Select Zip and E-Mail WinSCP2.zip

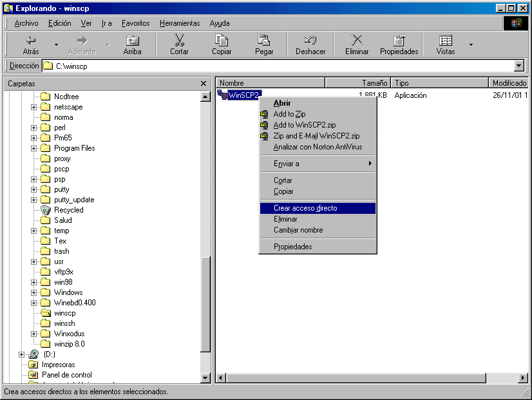coord(318,136)
